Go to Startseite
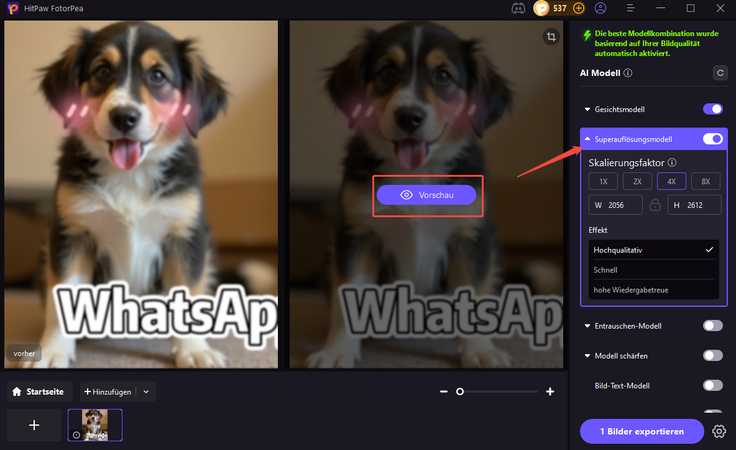This screenshot has height=450, width=736. 39,391
